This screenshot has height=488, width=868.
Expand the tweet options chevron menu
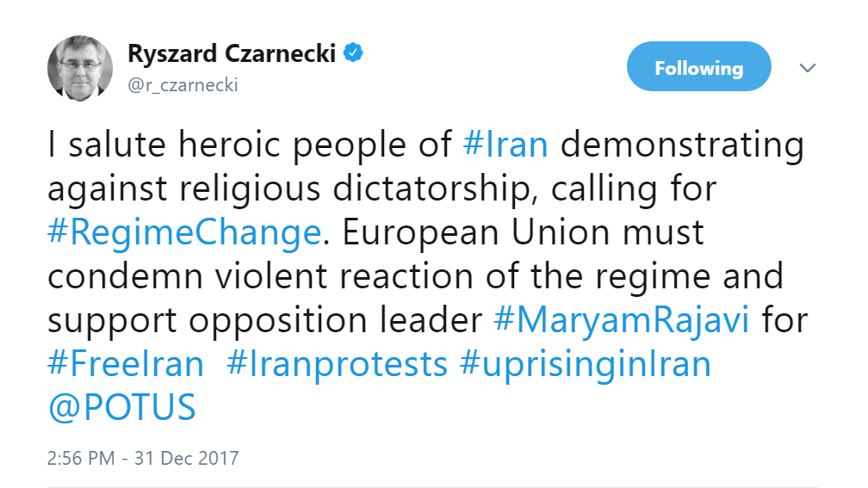[808, 68]
